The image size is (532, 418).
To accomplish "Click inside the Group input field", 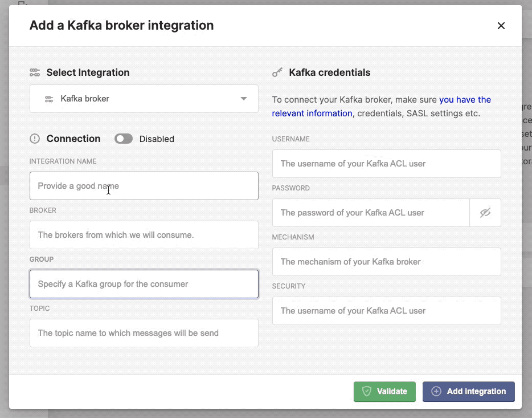I will [144, 283].
